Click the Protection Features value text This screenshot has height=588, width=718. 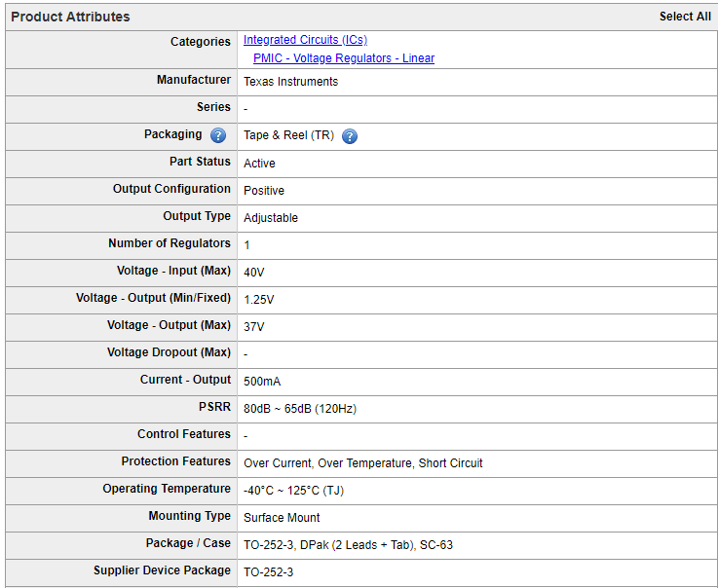[362, 463]
